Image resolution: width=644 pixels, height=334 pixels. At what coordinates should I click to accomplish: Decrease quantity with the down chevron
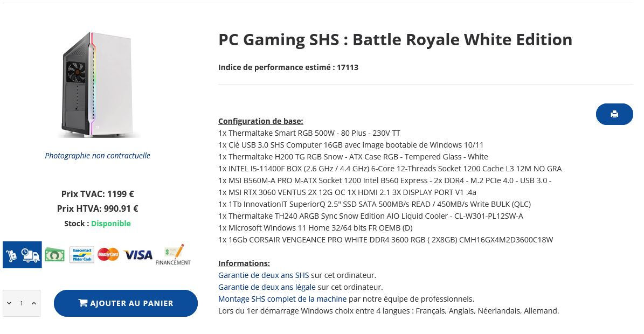tap(9, 303)
